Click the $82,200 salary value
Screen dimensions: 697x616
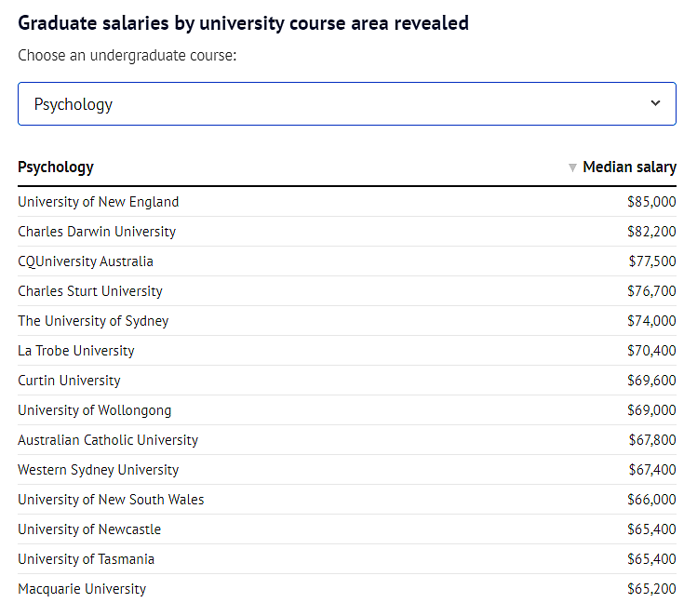pos(651,232)
